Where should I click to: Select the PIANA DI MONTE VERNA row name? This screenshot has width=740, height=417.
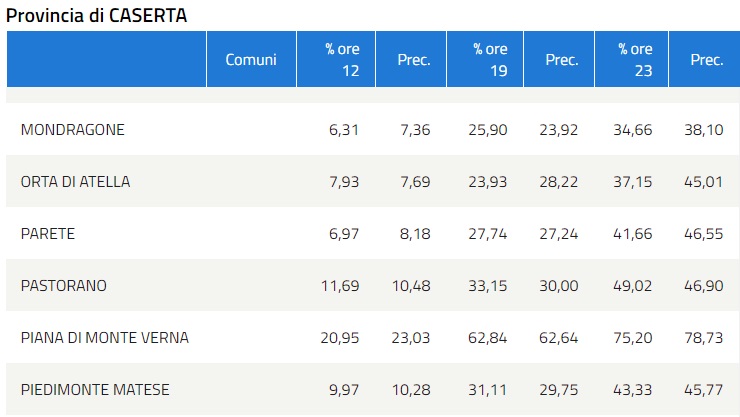pyautogui.click(x=104, y=338)
